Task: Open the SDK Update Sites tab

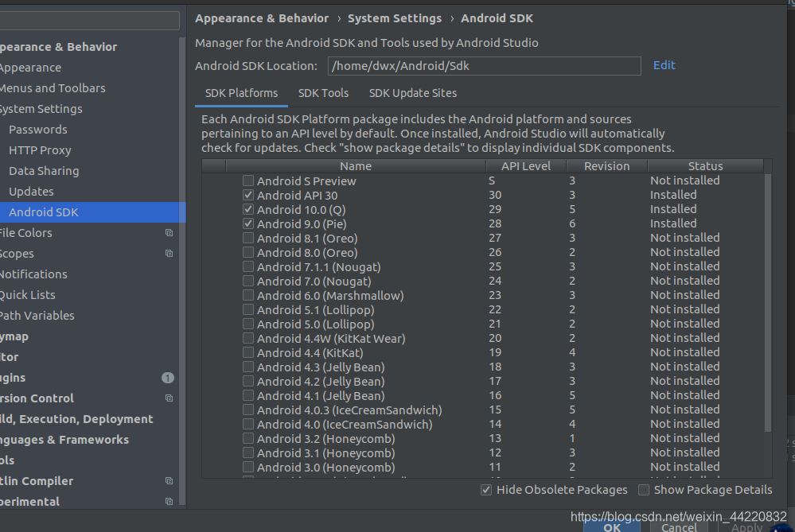Action: click(x=413, y=93)
